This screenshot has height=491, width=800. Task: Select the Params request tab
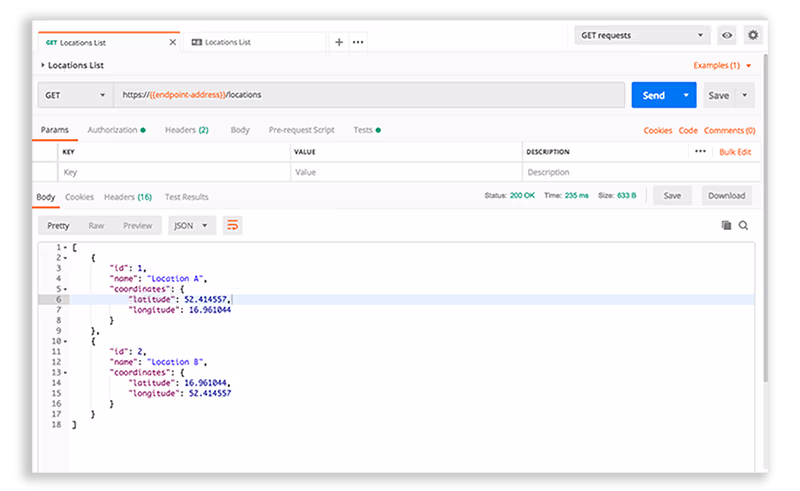point(55,130)
